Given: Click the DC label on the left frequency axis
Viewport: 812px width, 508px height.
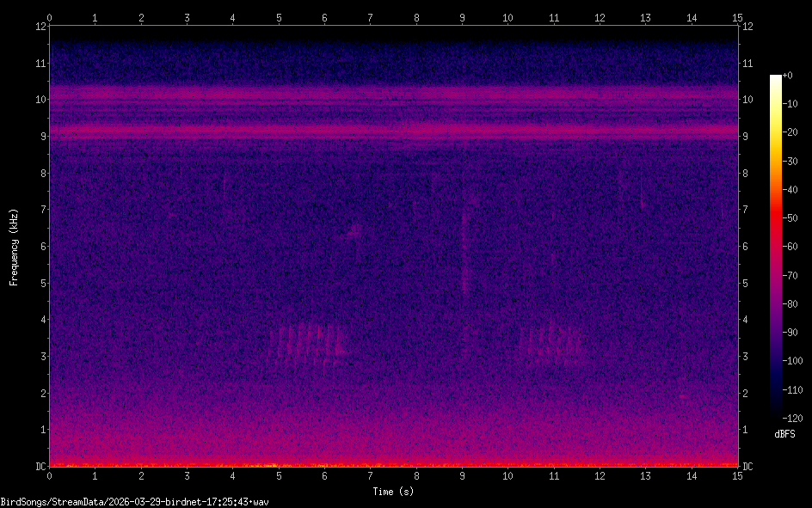Looking at the screenshot, I should click(40, 467).
